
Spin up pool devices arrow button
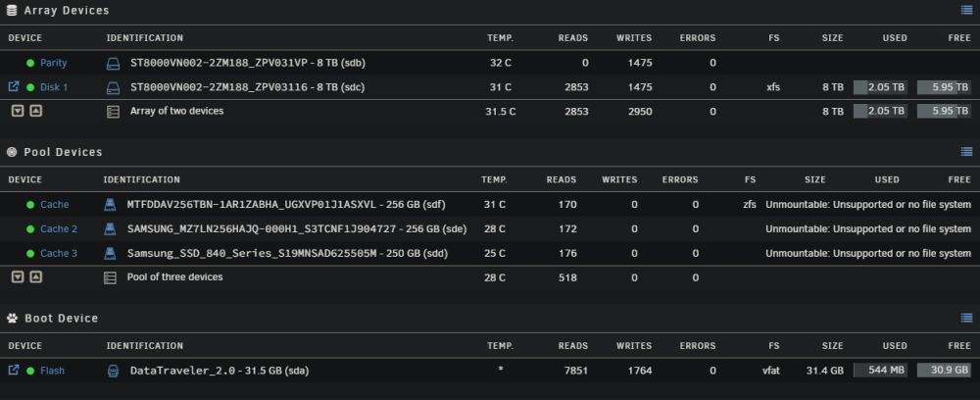[x=36, y=276]
